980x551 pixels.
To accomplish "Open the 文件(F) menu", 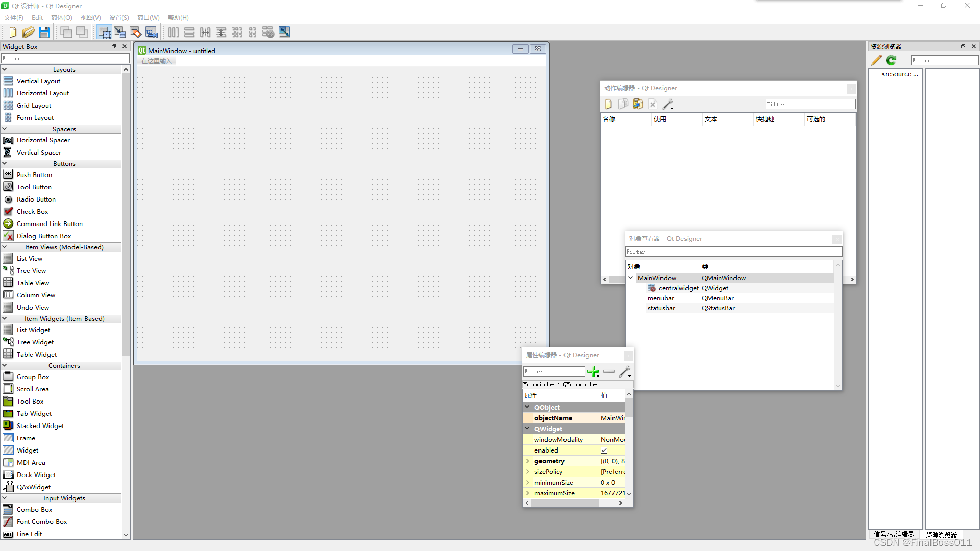I will click(x=13, y=17).
